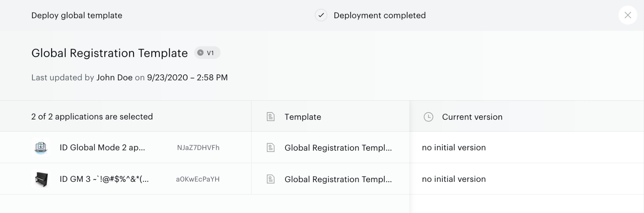Click the Template column header document icon
The image size is (644, 213).
271,117
